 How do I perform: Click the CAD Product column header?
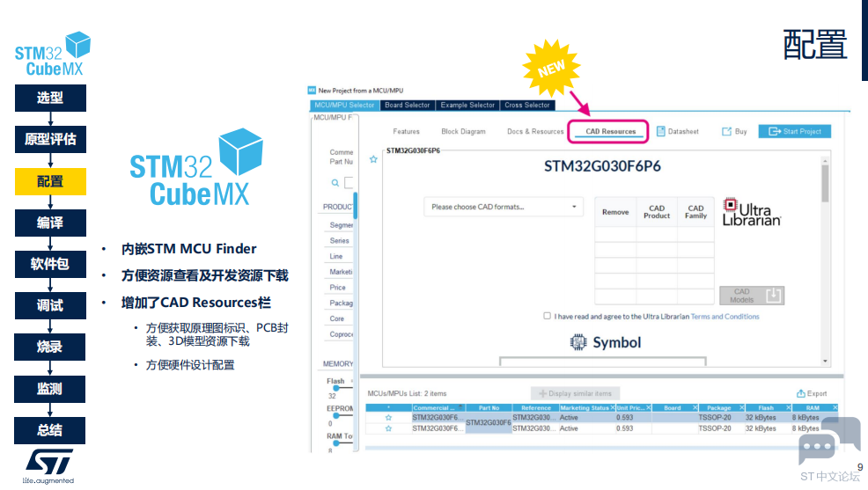[657, 212]
